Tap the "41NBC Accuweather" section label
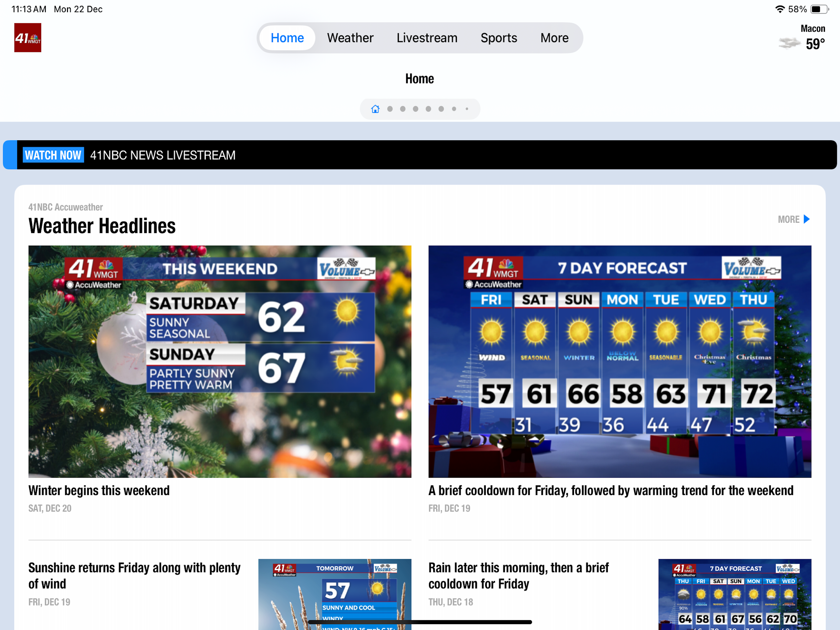Viewport: 840px width, 630px height. click(65, 207)
